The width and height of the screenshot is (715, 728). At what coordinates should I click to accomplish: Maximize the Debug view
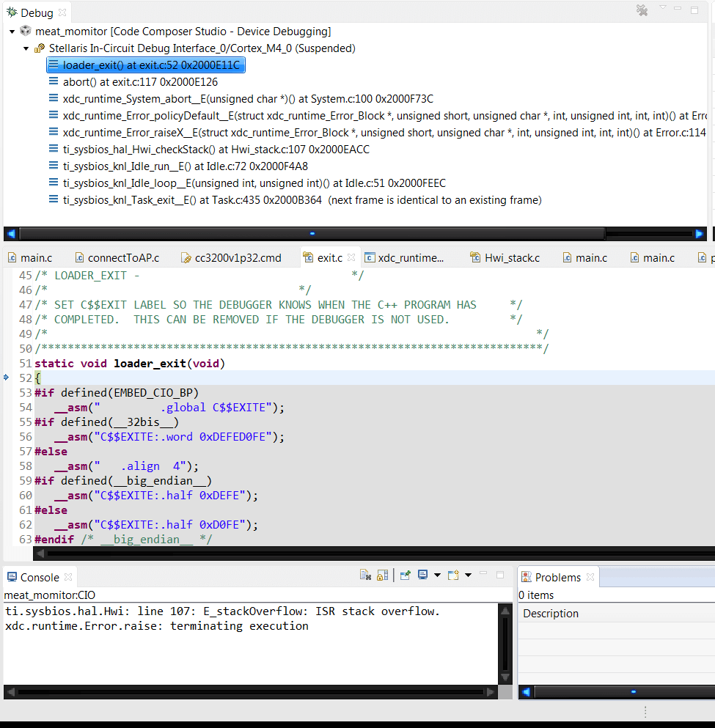point(693,9)
